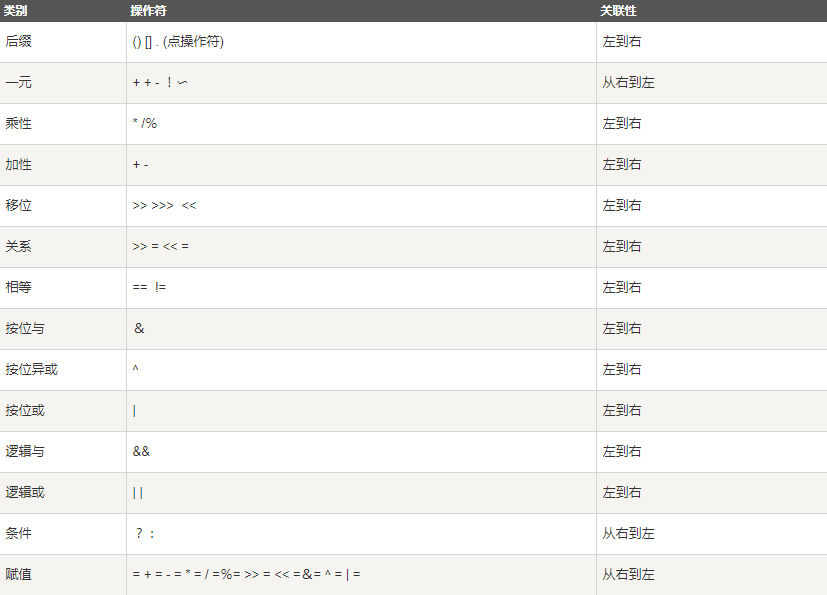Click the && operator cell
The height and width of the screenshot is (595, 827).
[141, 451]
